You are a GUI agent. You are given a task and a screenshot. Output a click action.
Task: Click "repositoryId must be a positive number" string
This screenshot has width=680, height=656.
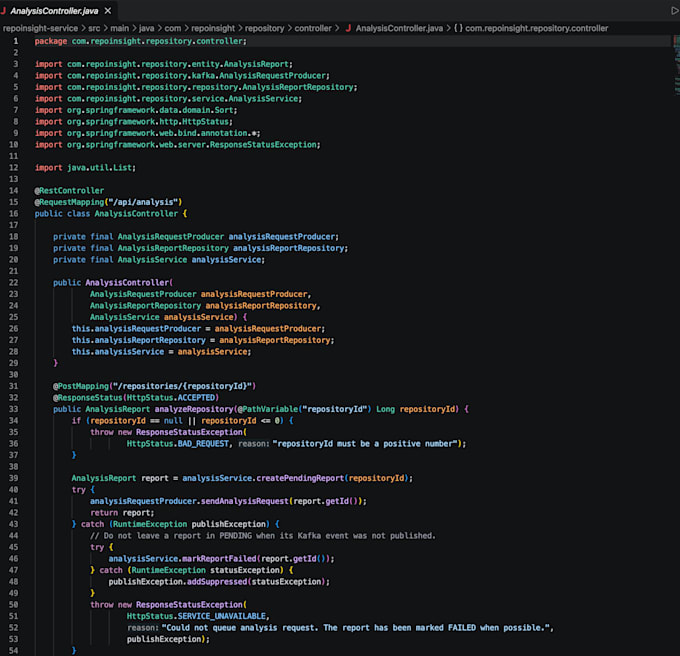click(x=365, y=444)
